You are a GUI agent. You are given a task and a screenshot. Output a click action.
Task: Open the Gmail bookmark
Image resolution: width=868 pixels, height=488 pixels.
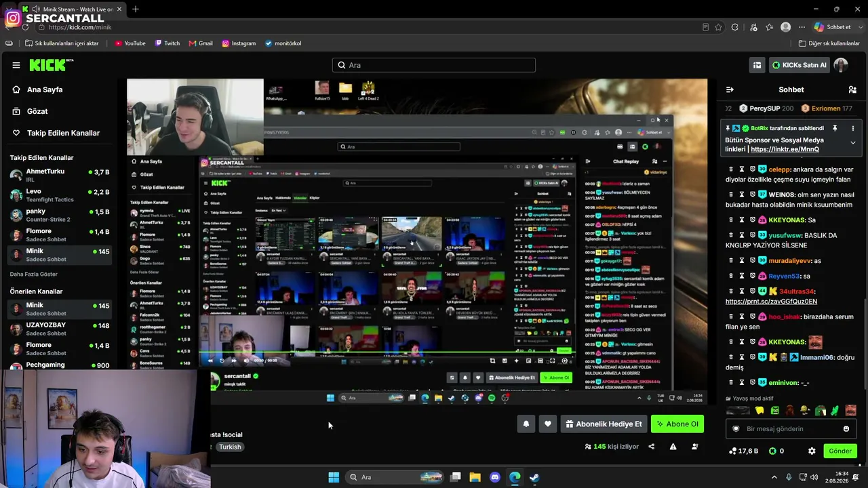click(x=201, y=43)
